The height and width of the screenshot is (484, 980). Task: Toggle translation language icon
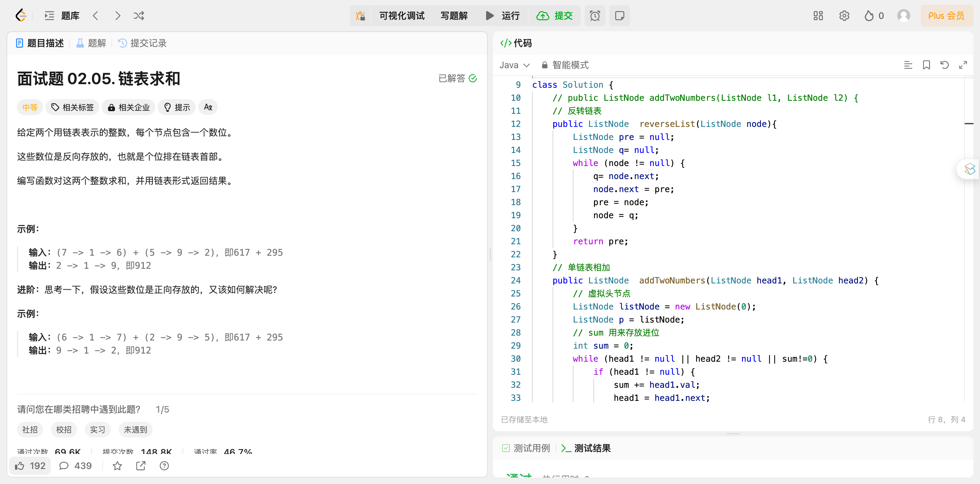tap(208, 107)
